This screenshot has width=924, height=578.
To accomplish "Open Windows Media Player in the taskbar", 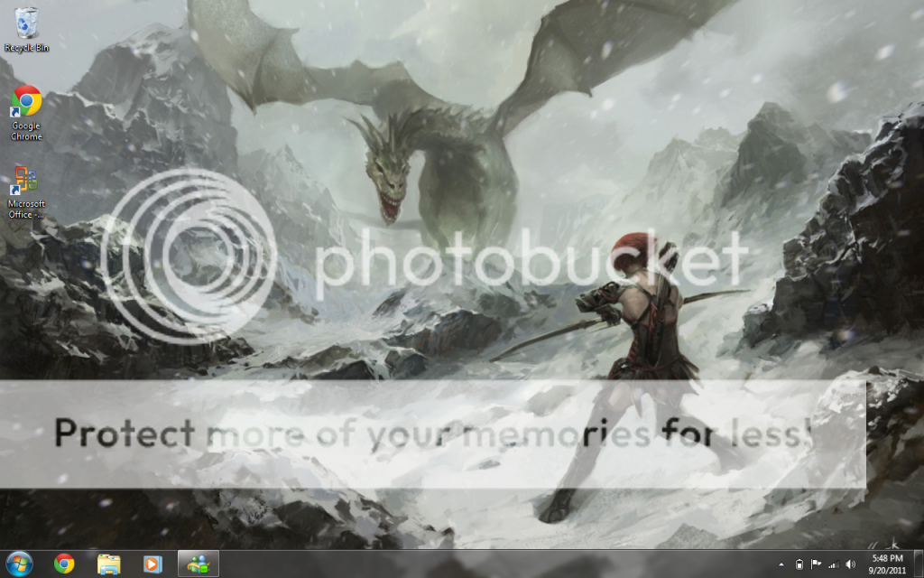I will click(153, 564).
